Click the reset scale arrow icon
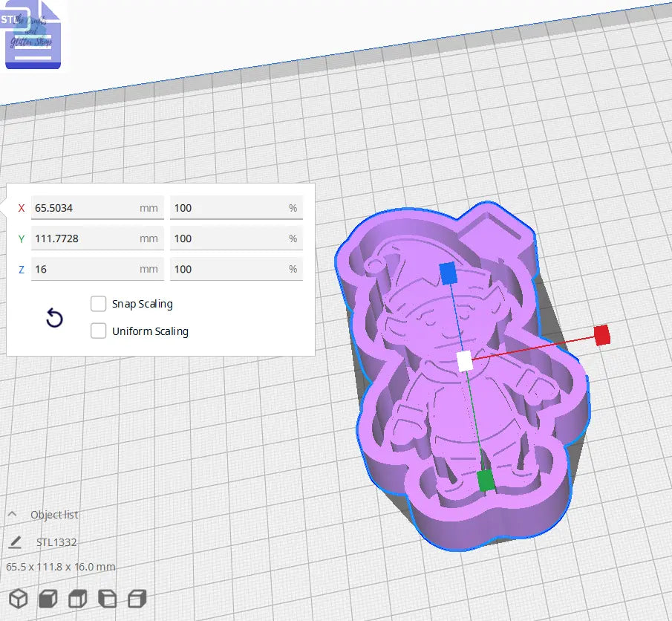This screenshot has width=672, height=621. pyautogui.click(x=53, y=318)
